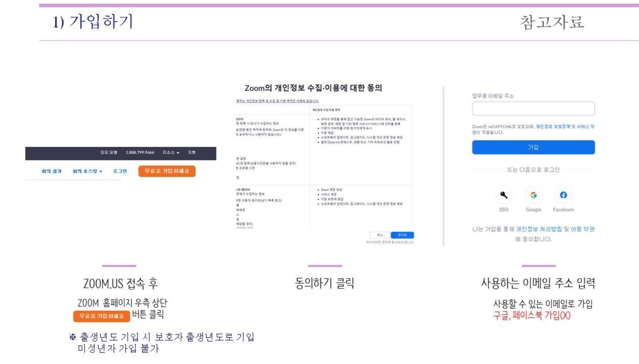Click the '동의하기 클릭' caption
This screenshot has height=364, width=639.
(324, 283)
